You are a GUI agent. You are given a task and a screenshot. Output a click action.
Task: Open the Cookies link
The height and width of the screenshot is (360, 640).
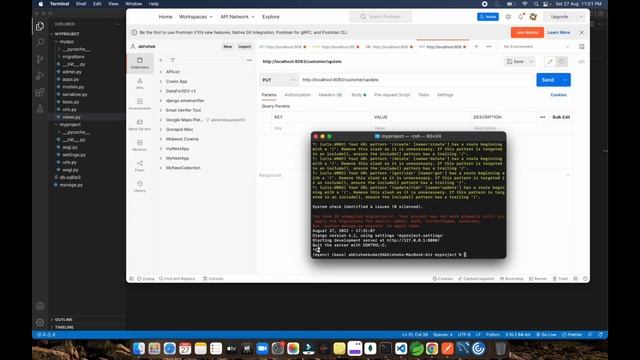point(558,95)
